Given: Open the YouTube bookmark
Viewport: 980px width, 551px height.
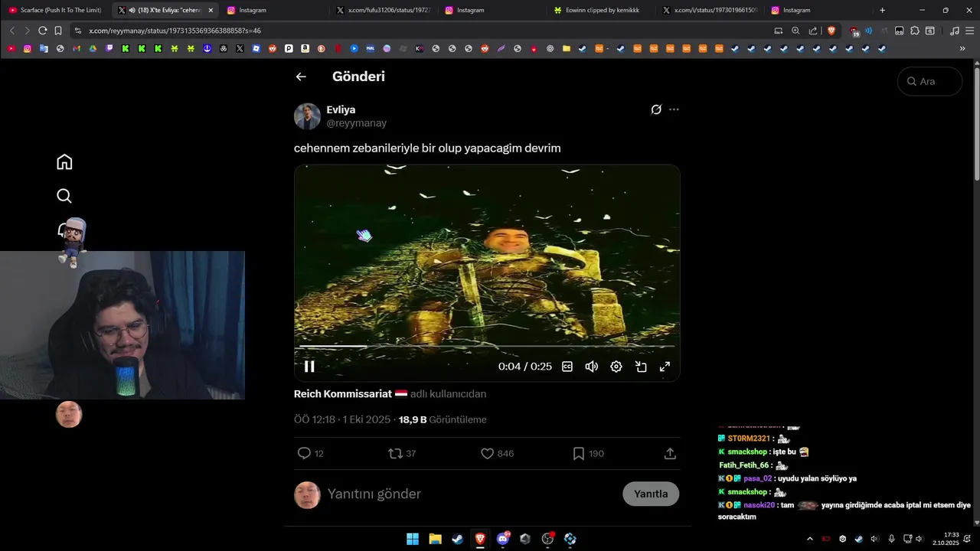Looking at the screenshot, I should click(11, 48).
